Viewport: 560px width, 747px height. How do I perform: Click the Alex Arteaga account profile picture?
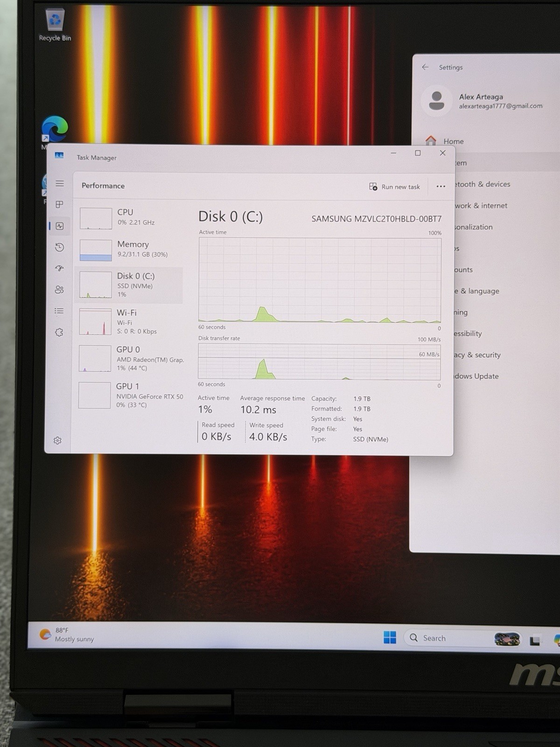pos(436,101)
